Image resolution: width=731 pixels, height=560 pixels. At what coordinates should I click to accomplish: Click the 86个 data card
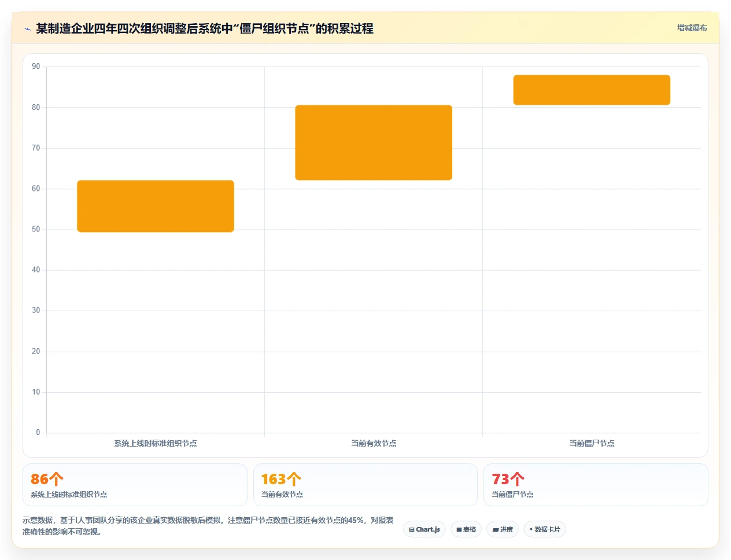pyautogui.click(x=135, y=485)
